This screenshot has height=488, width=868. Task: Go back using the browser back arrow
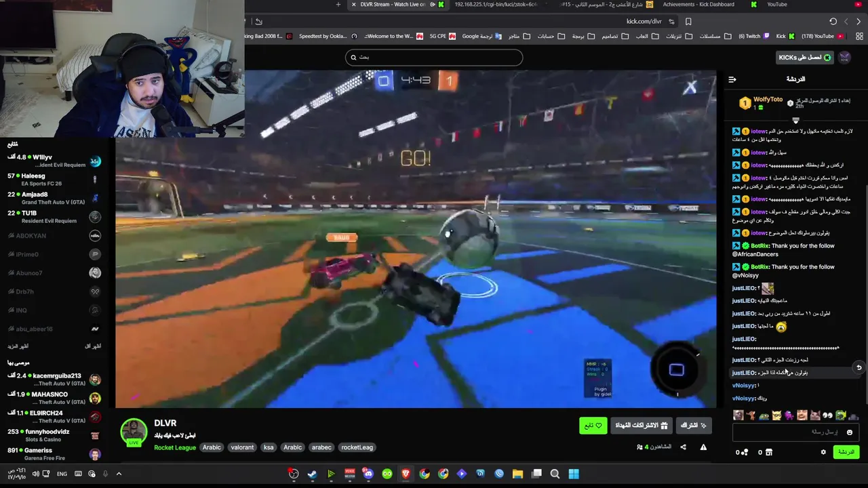point(859,21)
